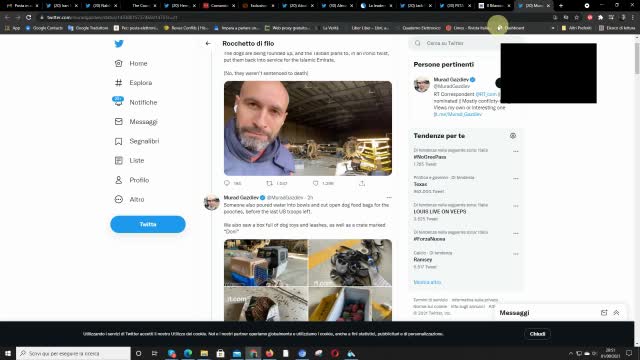Go back with the thread arrow
640x360 pixels.
coord(208,43)
